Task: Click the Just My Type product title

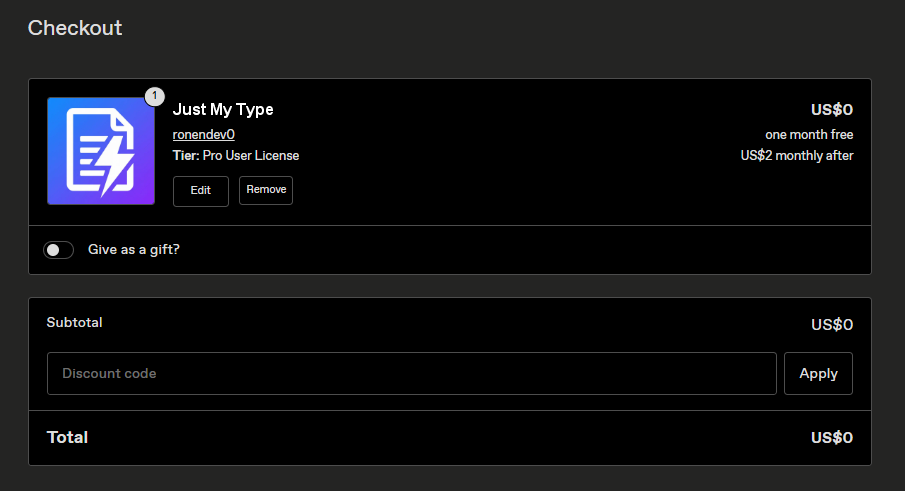Action: pos(223,110)
